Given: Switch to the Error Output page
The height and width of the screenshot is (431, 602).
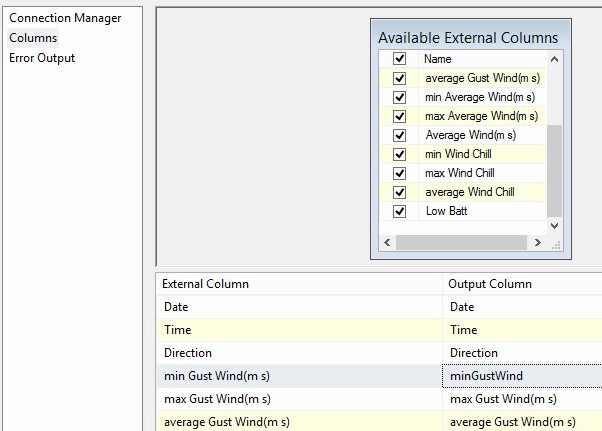Looking at the screenshot, I should pos(43,58).
